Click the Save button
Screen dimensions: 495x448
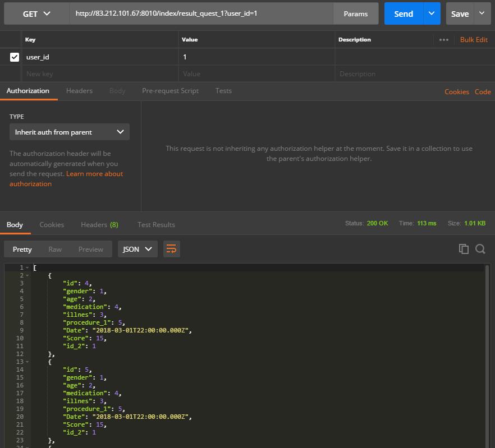460,13
